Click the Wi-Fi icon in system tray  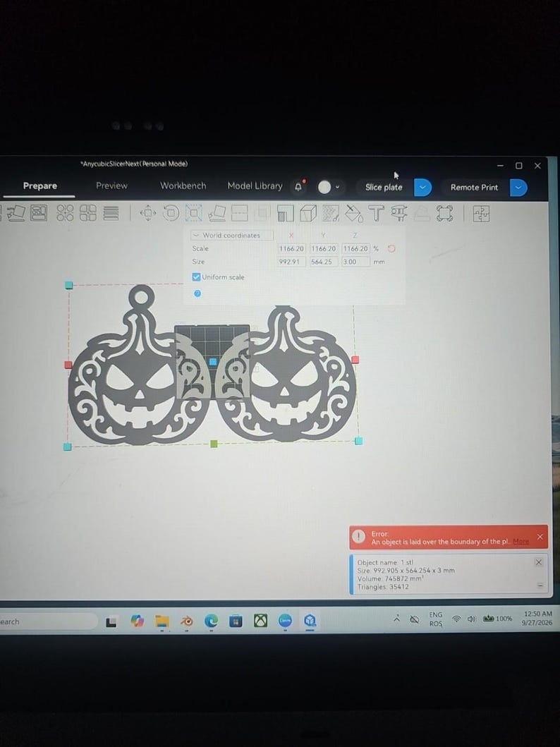(456, 619)
